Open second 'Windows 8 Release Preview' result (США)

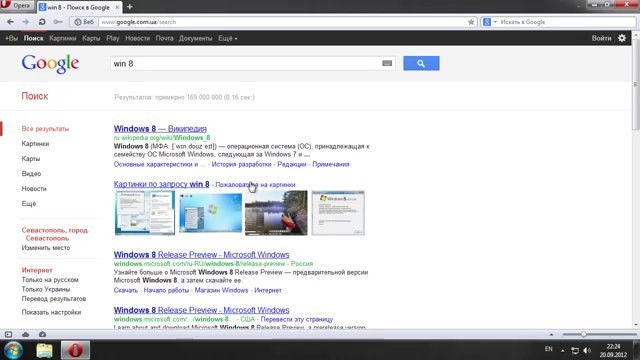point(201,310)
